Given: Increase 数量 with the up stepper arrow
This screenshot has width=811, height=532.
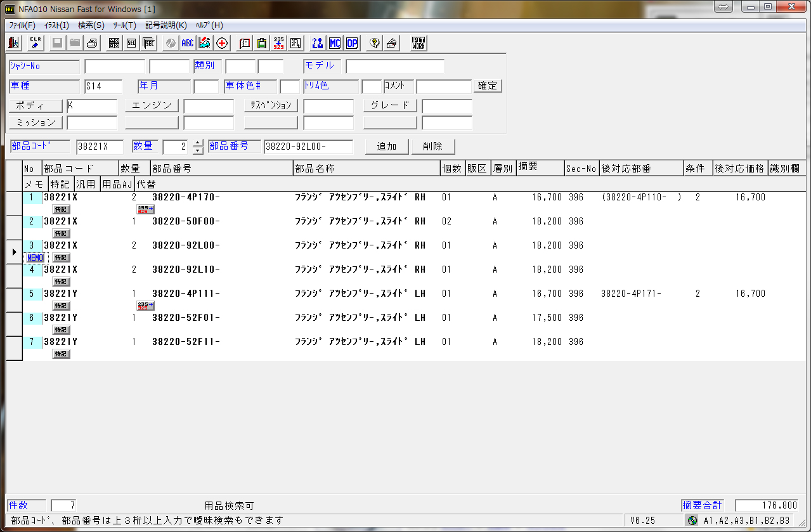Looking at the screenshot, I should coord(198,143).
